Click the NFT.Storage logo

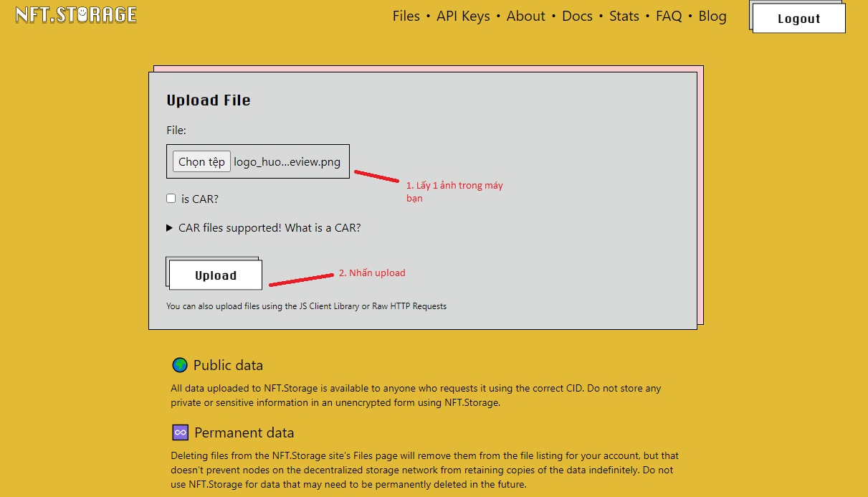pos(76,15)
